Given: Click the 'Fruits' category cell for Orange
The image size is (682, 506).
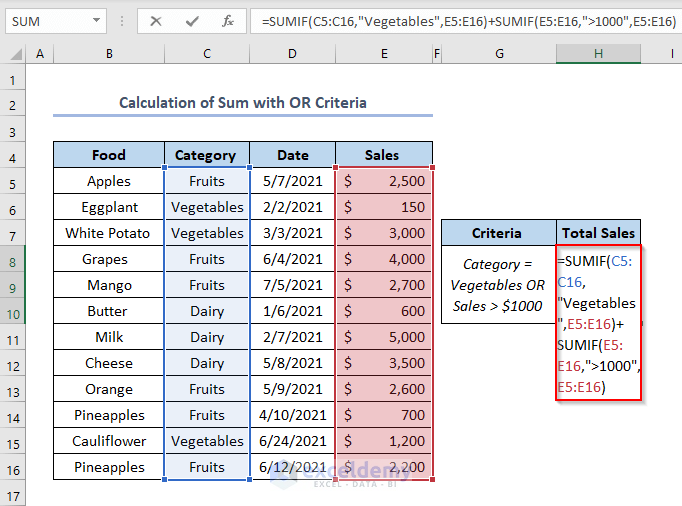Looking at the screenshot, I should point(207,389).
